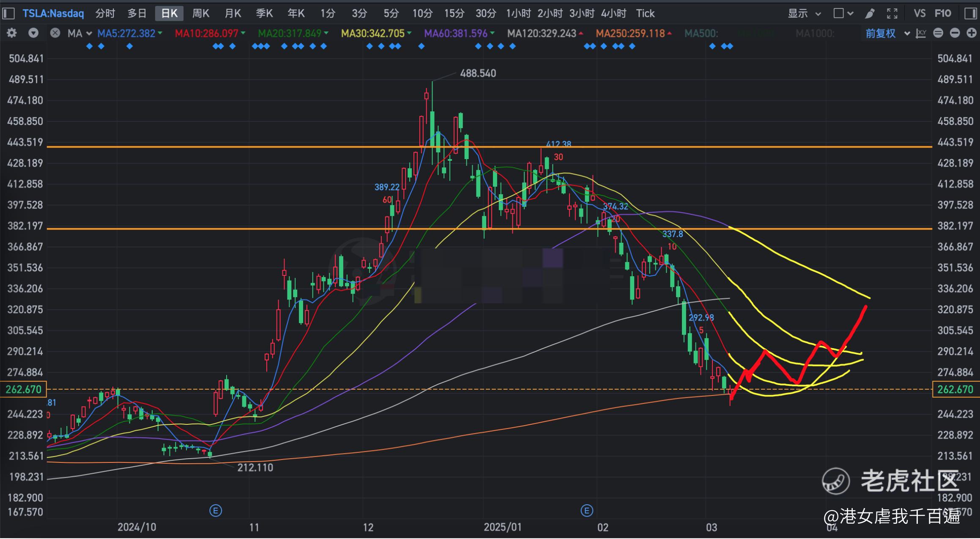Click the TSLA:Nasdaq ticker label

pos(53,14)
